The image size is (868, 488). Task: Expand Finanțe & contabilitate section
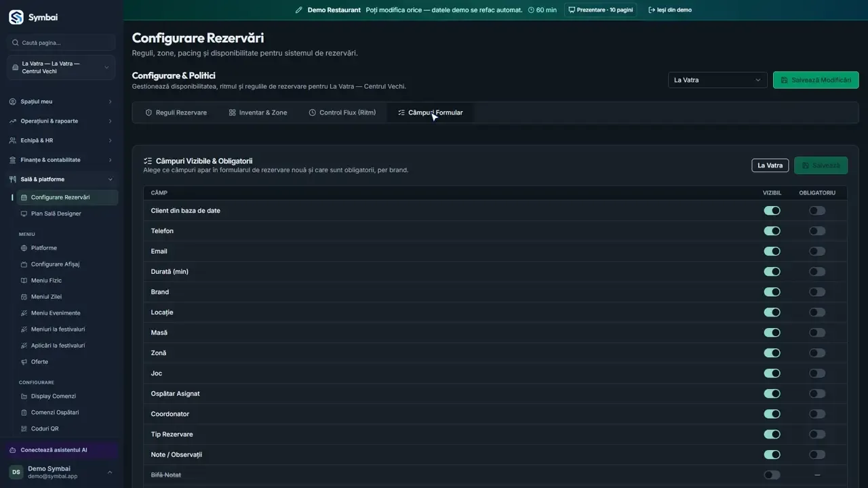click(61, 160)
